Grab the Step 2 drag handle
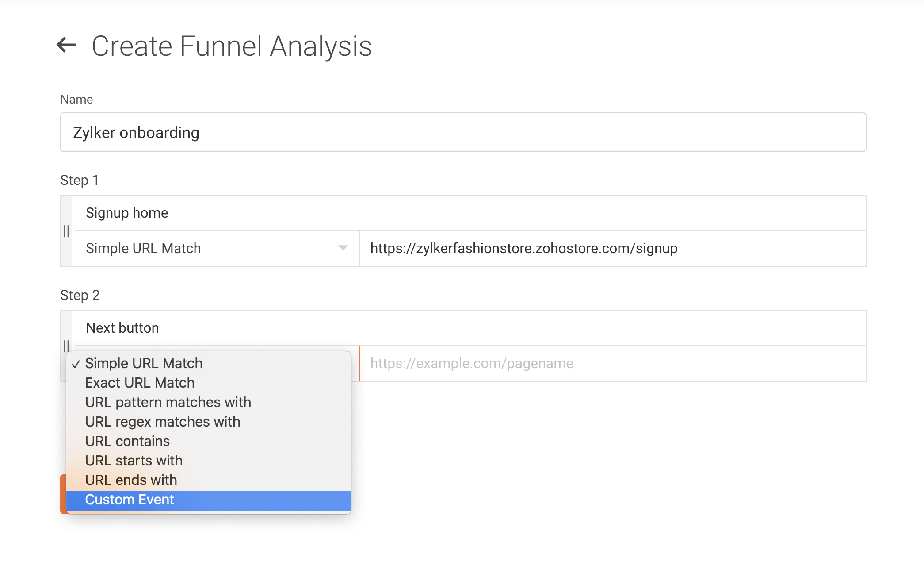 [x=66, y=345]
